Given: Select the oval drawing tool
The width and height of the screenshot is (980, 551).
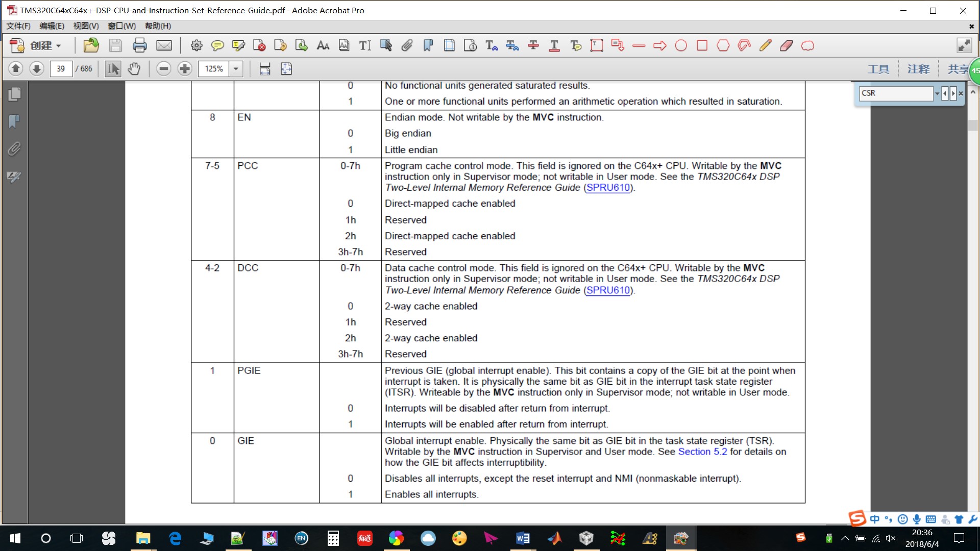Looking at the screenshot, I should click(681, 46).
